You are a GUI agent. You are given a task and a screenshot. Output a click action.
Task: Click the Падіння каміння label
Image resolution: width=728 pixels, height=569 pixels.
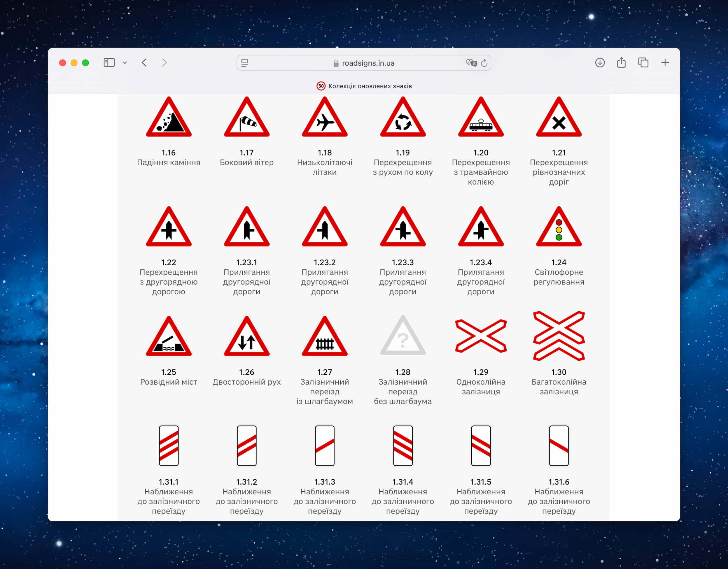click(x=169, y=163)
